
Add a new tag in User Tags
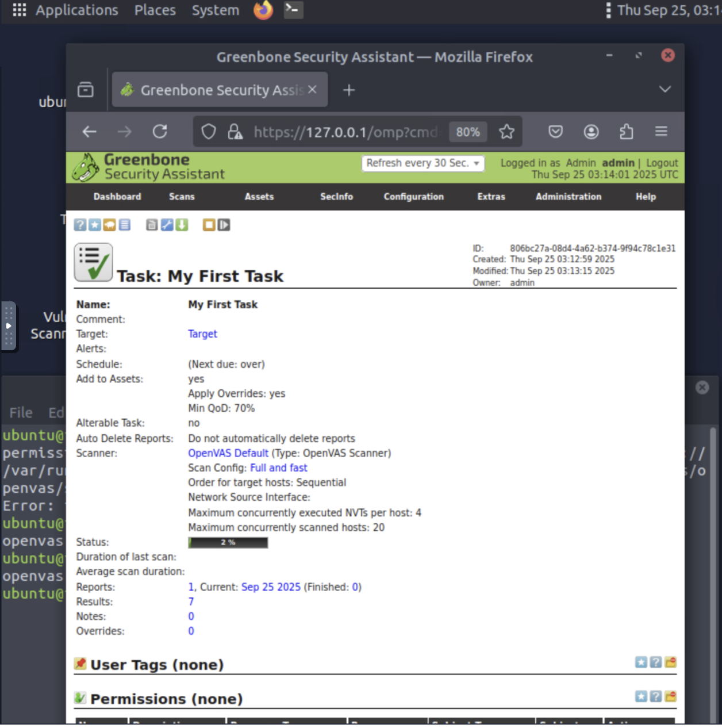click(x=641, y=662)
